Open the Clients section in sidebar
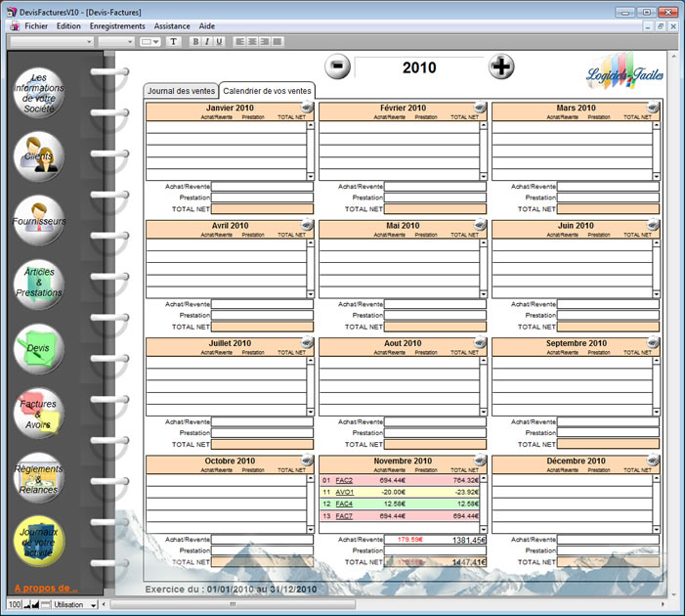This screenshot has width=685, height=616. [39, 156]
